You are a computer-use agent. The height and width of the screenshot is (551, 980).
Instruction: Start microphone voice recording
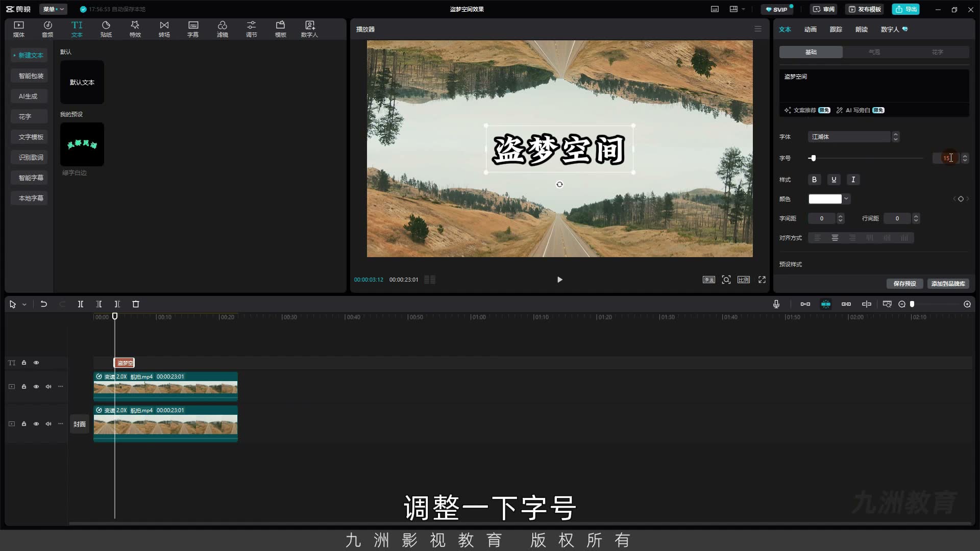click(x=776, y=304)
